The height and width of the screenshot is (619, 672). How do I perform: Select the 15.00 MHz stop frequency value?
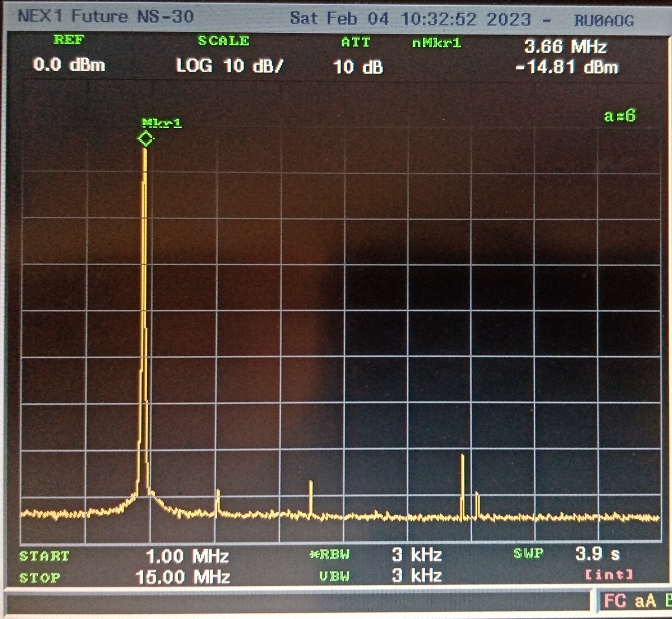click(x=183, y=577)
